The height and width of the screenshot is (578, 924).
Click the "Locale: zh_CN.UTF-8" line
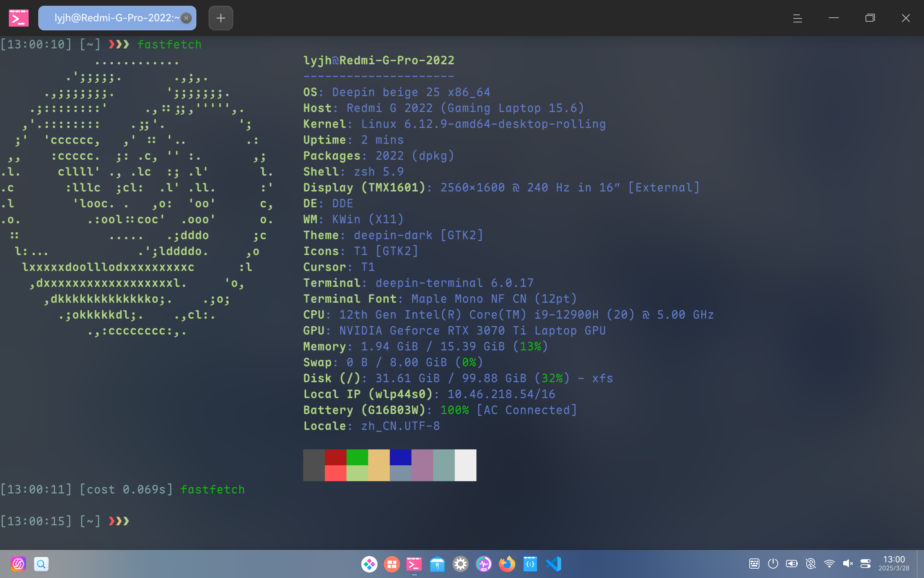click(371, 426)
